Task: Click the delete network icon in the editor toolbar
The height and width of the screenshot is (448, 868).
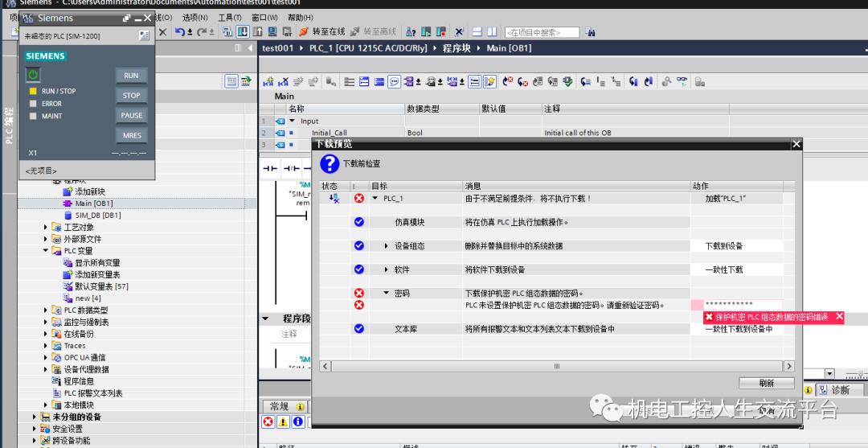Action: coord(284,82)
